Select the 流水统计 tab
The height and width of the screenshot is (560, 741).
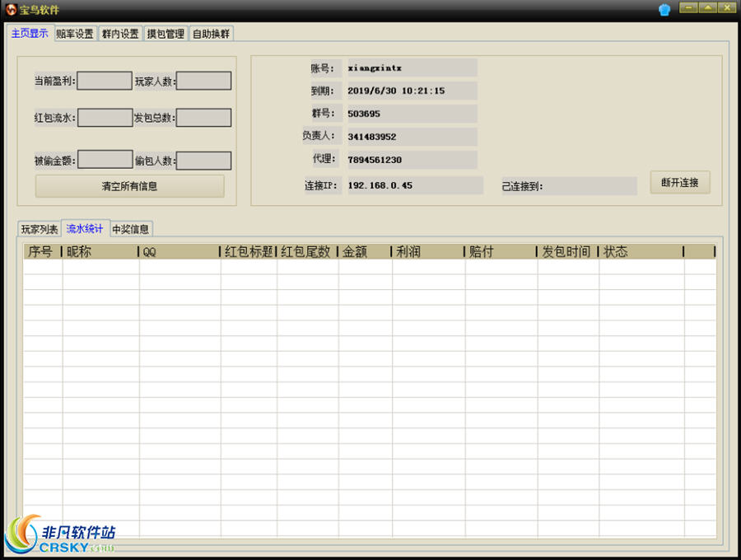85,229
